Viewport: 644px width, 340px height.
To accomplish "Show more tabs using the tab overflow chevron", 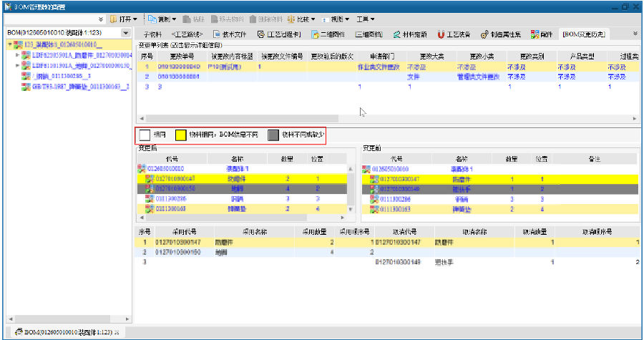I will coord(635,34).
